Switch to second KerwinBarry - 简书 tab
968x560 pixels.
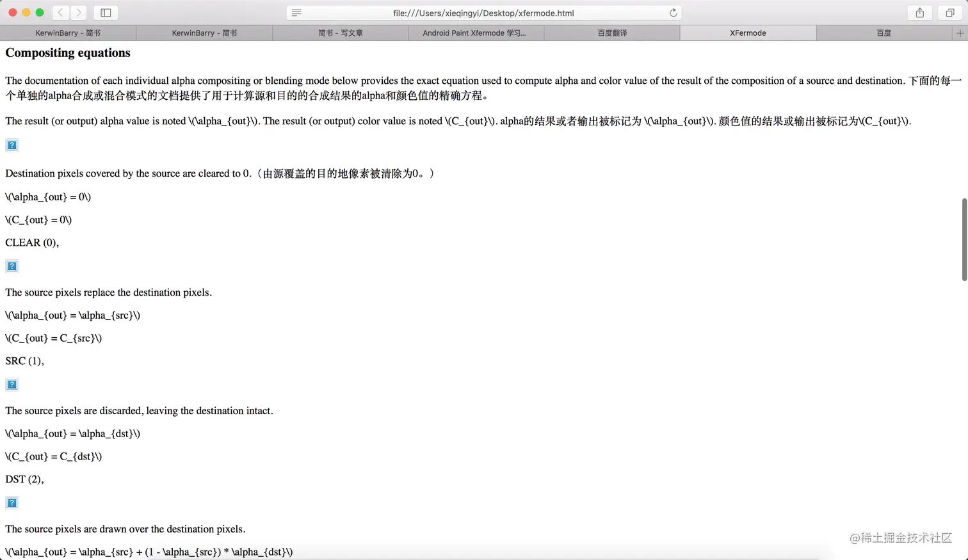[x=204, y=33]
